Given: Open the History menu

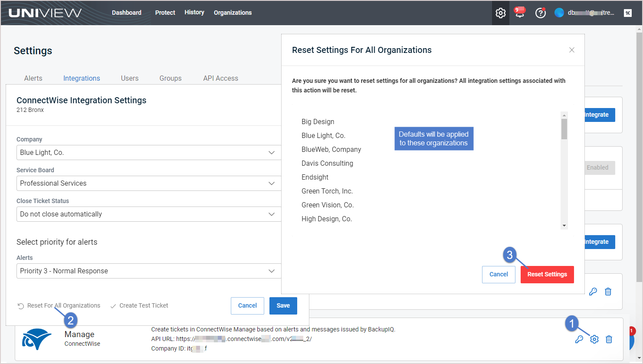Looking at the screenshot, I should (x=194, y=12).
